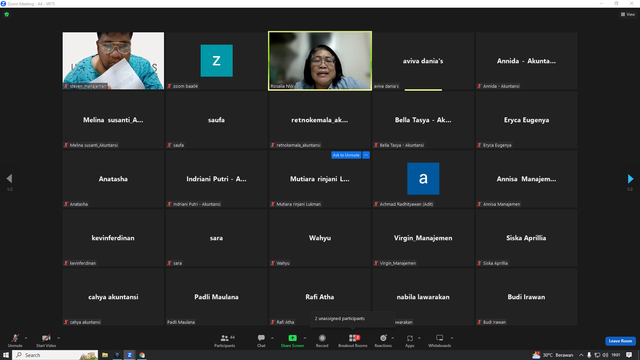The height and width of the screenshot is (360, 640).
Task: Open the Reactions menu
Action: click(x=383, y=340)
